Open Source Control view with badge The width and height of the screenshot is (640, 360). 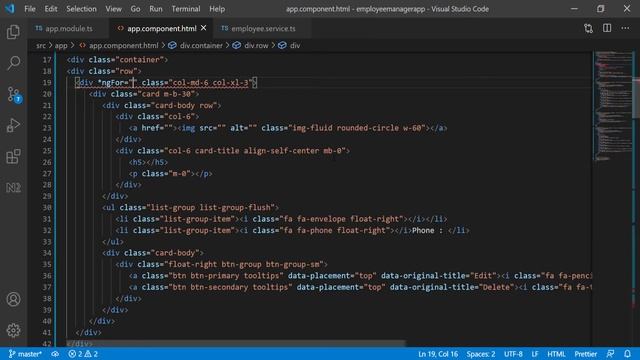(x=14, y=94)
